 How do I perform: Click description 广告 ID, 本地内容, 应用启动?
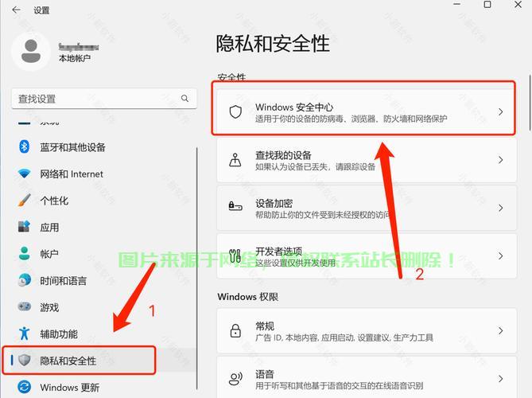pyautogui.click(x=344, y=338)
